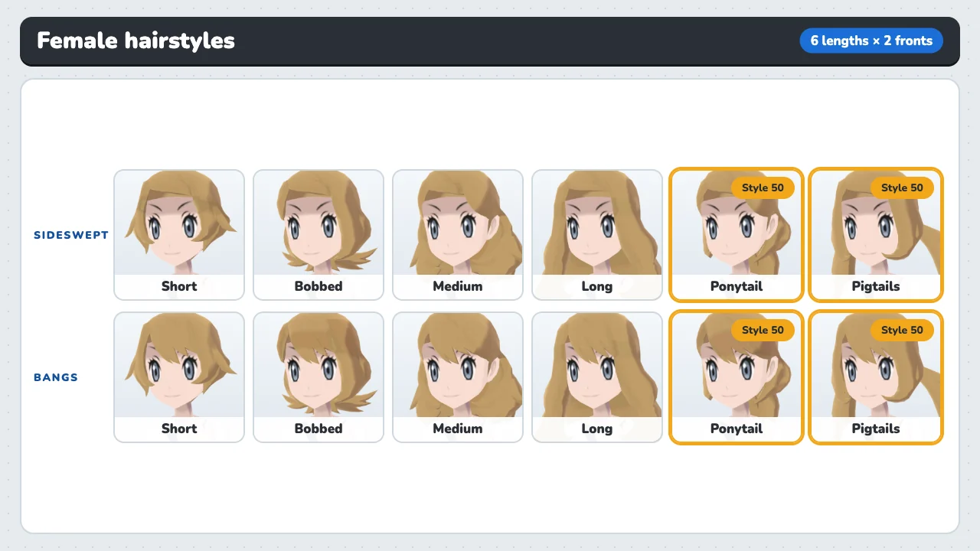Image resolution: width=980 pixels, height=551 pixels.
Task: Click the 'Female hairstyles' heading
Action: point(136,41)
